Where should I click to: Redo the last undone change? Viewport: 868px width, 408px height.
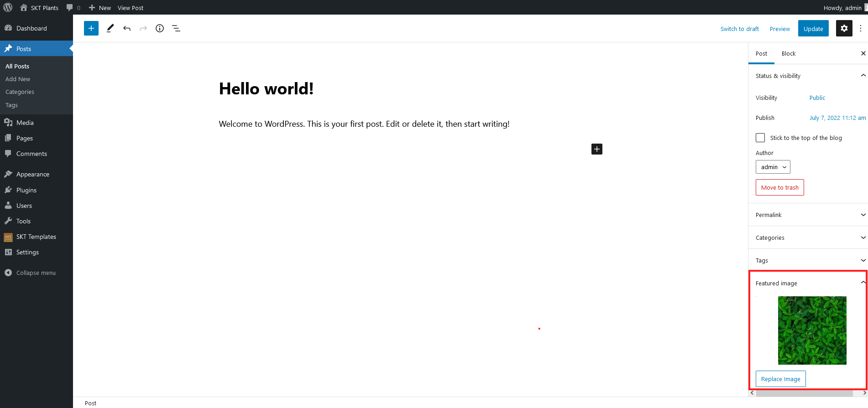point(143,28)
